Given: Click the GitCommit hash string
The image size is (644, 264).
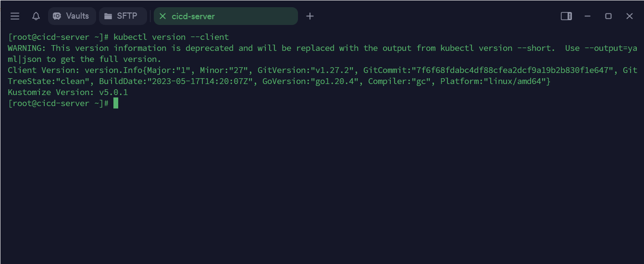Looking at the screenshot, I should (x=512, y=70).
